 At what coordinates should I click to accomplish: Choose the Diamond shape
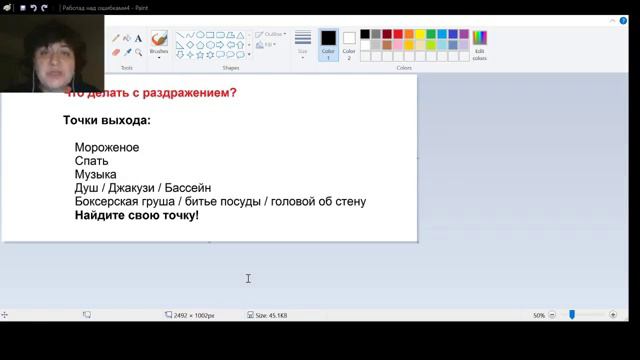pos(190,45)
